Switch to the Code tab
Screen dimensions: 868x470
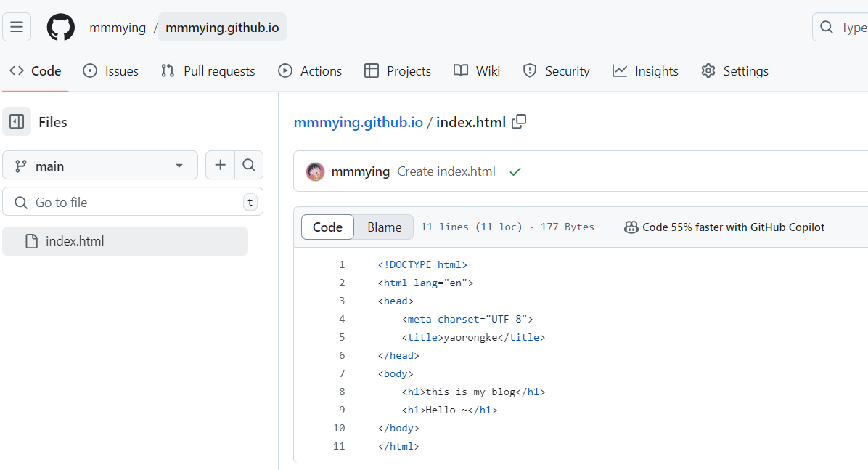(x=36, y=71)
